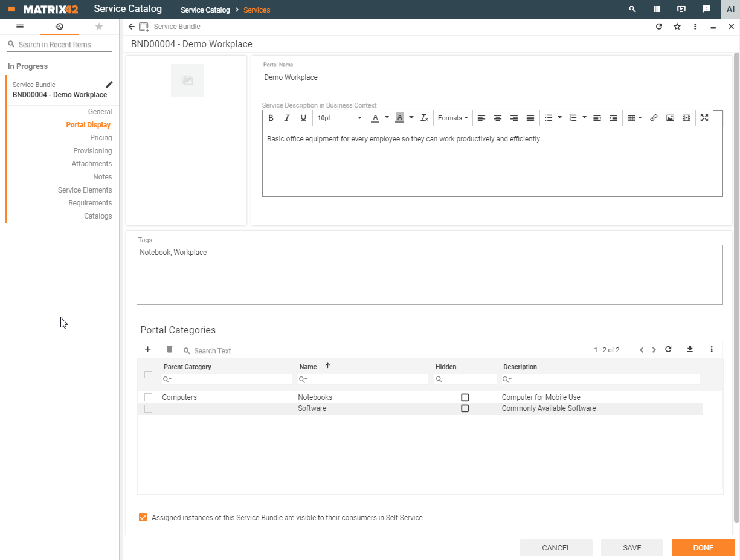Viewport: 740px width, 560px height.
Task: Go to the Pricing section
Action: 101,138
